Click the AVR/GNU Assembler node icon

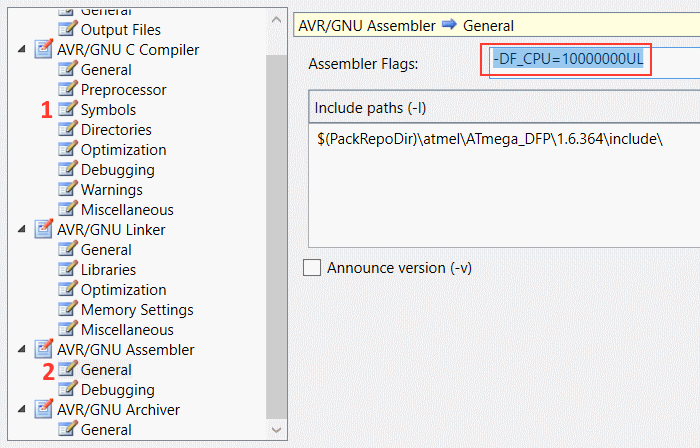coord(44,350)
